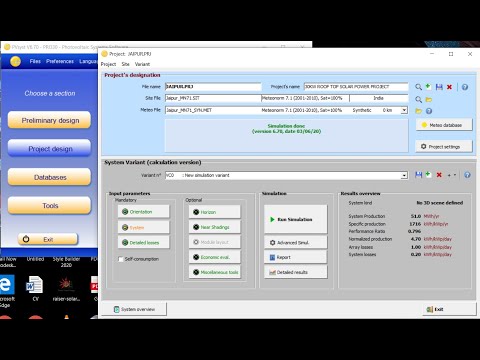Open the Site menu
This screenshot has height=360, width=480.
tap(125, 64)
